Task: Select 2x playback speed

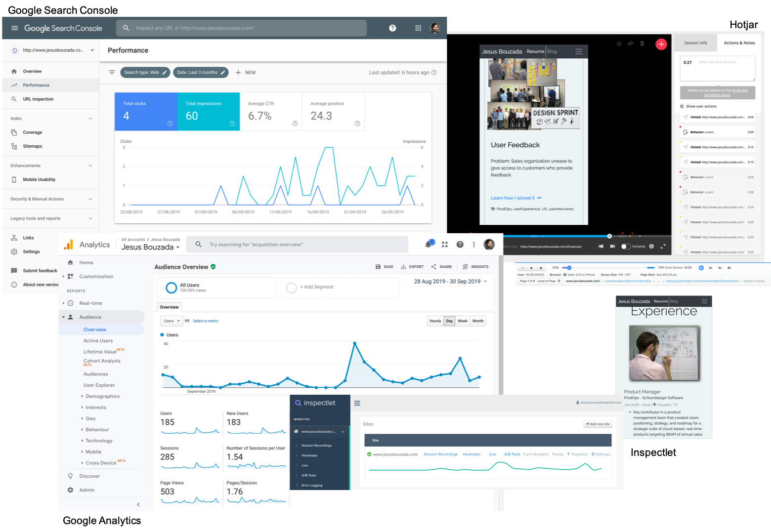Action: click(x=710, y=267)
